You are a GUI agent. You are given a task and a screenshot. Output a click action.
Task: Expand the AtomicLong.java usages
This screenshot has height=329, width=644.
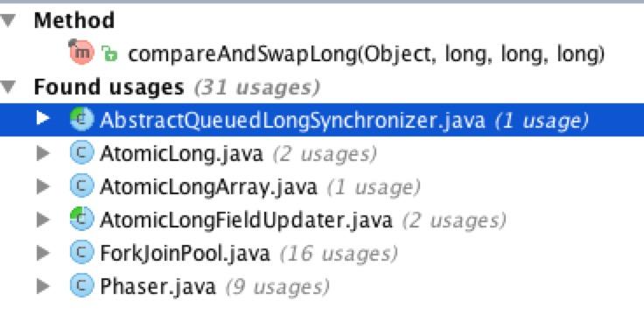click(x=43, y=153)
